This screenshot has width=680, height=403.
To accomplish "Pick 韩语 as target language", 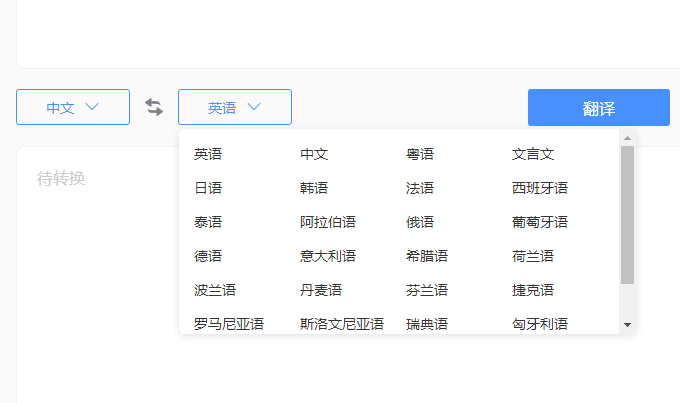I will 314,188.
